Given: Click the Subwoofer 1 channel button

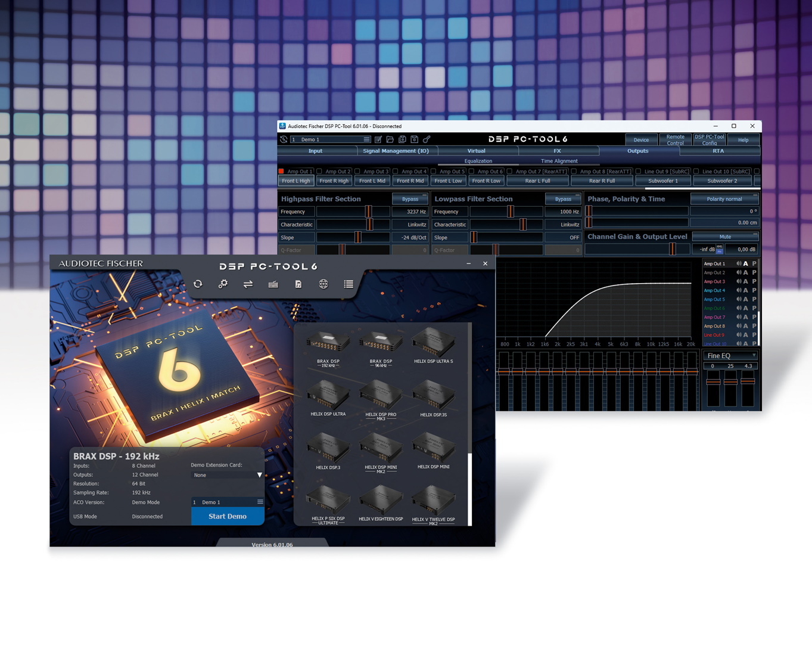Looking at the screenshot, I should tap(663, 181).
